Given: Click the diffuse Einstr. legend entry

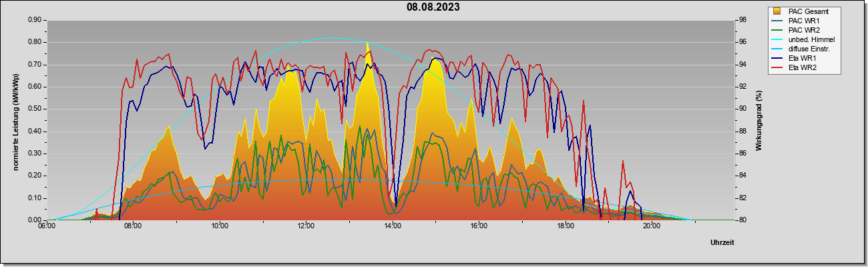Looking at the screenshot, I should [803, 49].
